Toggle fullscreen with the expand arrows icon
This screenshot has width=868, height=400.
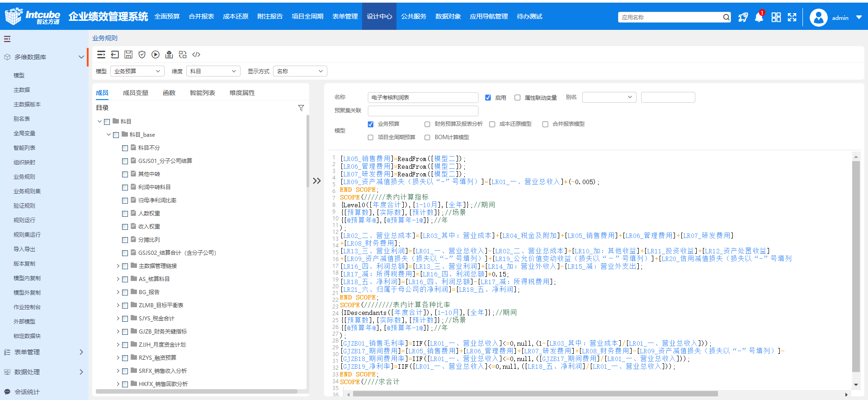coord(792,18)
